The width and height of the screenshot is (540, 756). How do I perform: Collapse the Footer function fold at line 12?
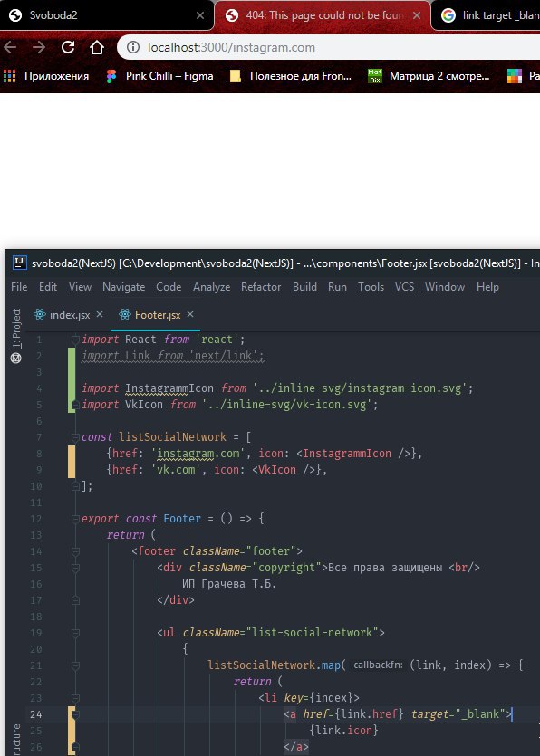pyautogui.click(x=75, y=519)
